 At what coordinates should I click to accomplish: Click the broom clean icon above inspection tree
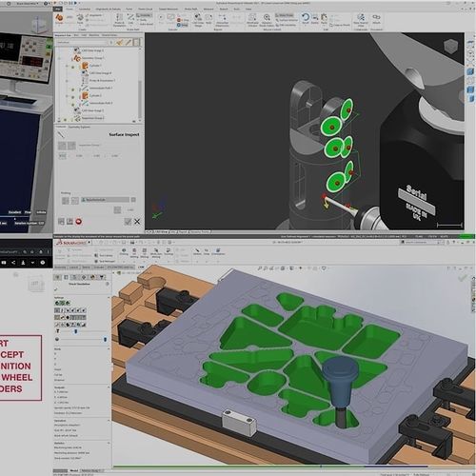119,42
